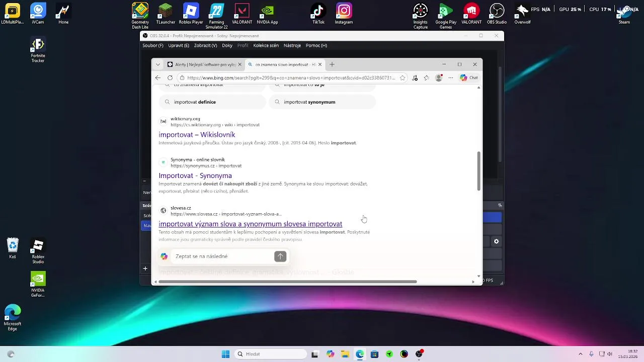Click the bing.com address bar
Viewport: 644px width, 362px height.
[x=291, y=78]
